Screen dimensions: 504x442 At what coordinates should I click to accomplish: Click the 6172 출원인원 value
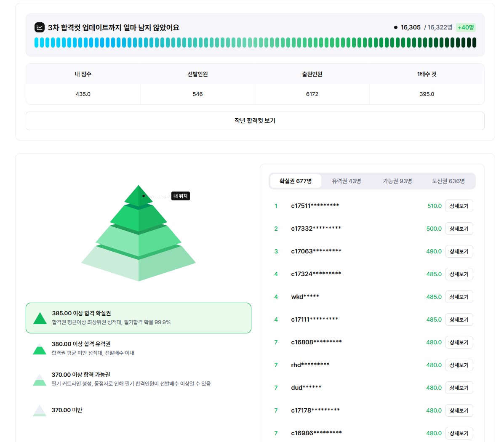(x=312, y=94)
